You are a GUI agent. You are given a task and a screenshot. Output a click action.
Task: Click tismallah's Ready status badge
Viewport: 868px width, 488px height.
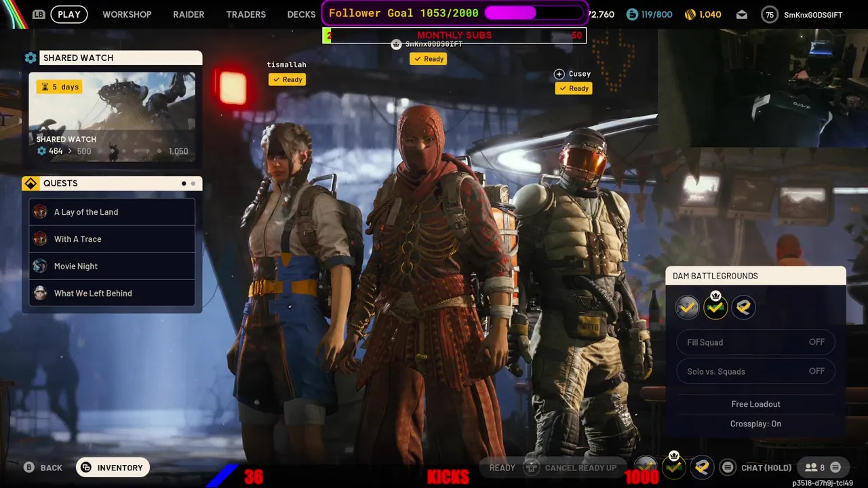(x=287, y=80)
